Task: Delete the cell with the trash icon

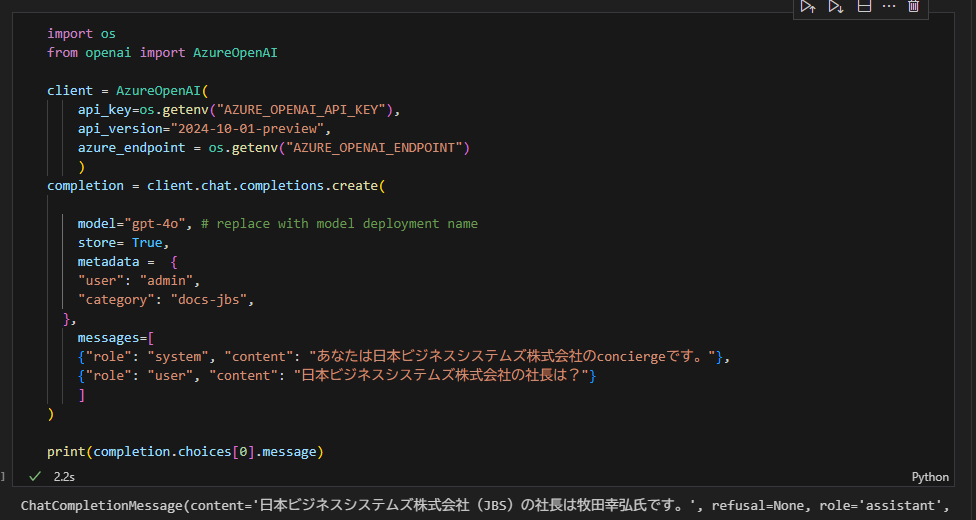Action: (x=913, y=7)
